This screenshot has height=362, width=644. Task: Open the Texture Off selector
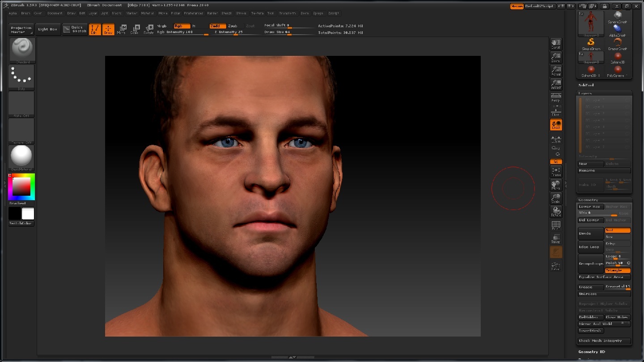point(22,131)
